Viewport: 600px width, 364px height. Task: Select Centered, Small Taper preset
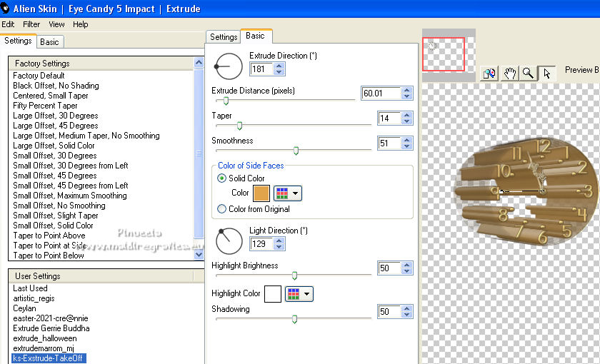coord(51,96)
